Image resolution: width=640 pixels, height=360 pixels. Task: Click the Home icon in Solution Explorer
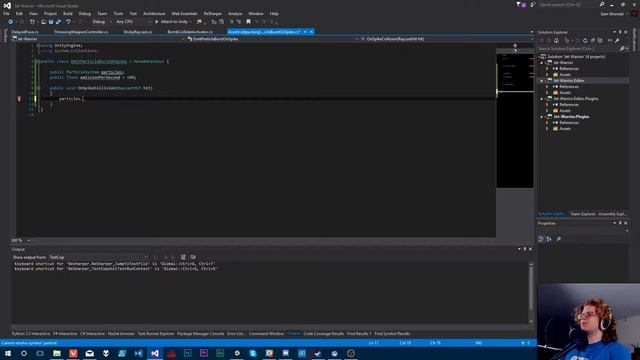click(556, 40)
